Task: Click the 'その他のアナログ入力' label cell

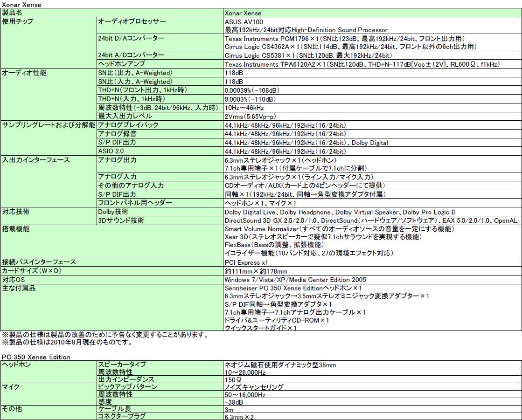Action: (x=160, y=186)
